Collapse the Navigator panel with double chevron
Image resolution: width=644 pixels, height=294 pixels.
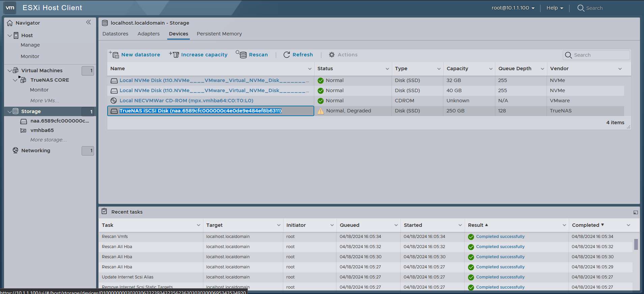[x=88, y=22]
